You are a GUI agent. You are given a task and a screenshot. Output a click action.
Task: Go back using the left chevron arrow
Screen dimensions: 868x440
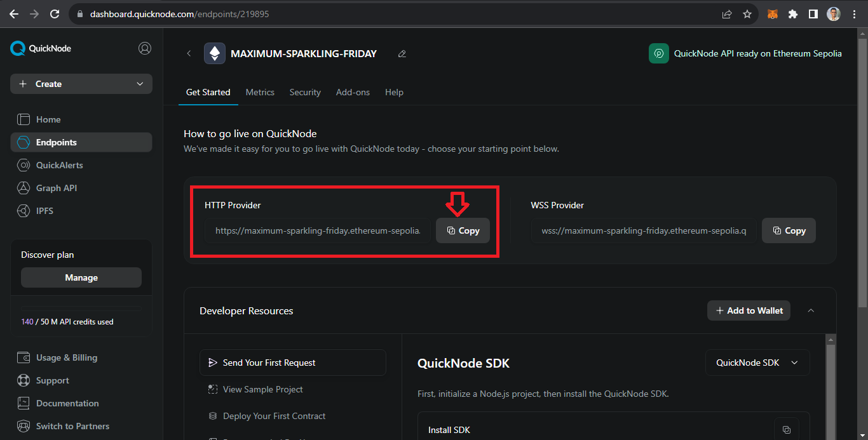click(189, 54)
